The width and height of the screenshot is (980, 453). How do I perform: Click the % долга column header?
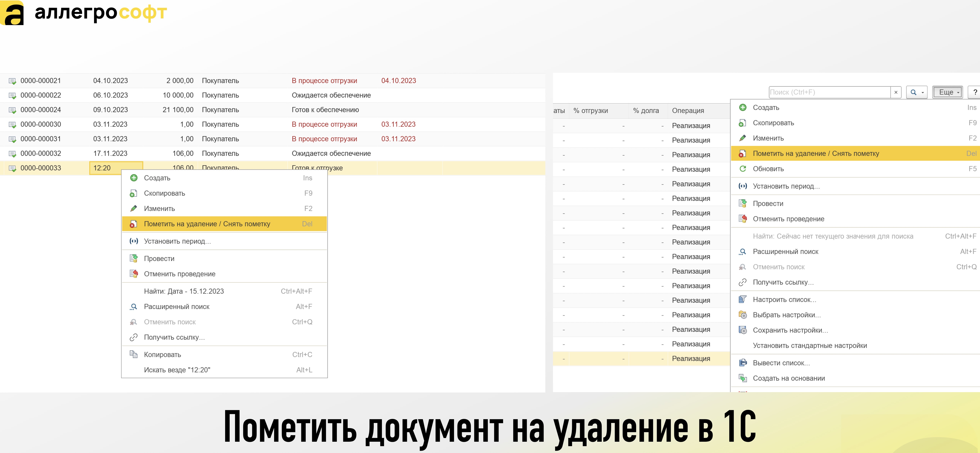click(x=648, y=110)
